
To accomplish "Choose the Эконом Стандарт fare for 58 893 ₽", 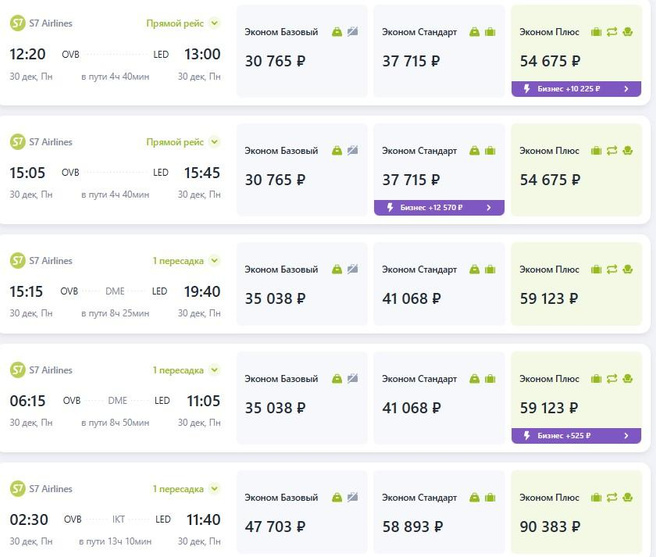I will 439,516.
